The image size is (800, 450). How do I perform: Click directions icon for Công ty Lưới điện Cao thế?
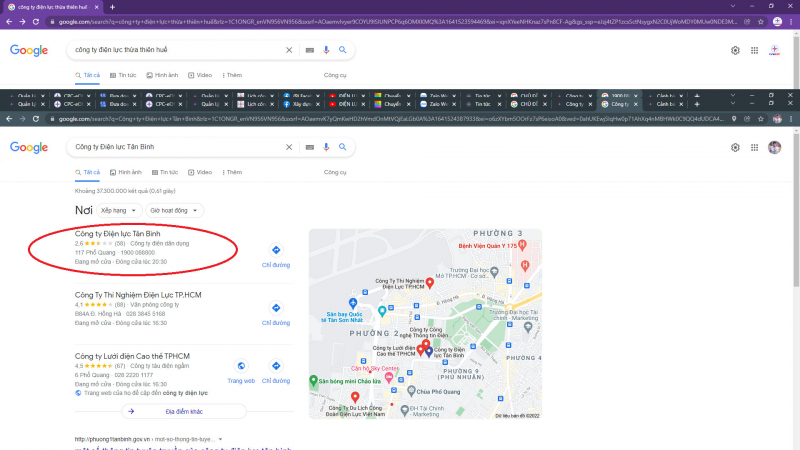[x=276, y=366]
